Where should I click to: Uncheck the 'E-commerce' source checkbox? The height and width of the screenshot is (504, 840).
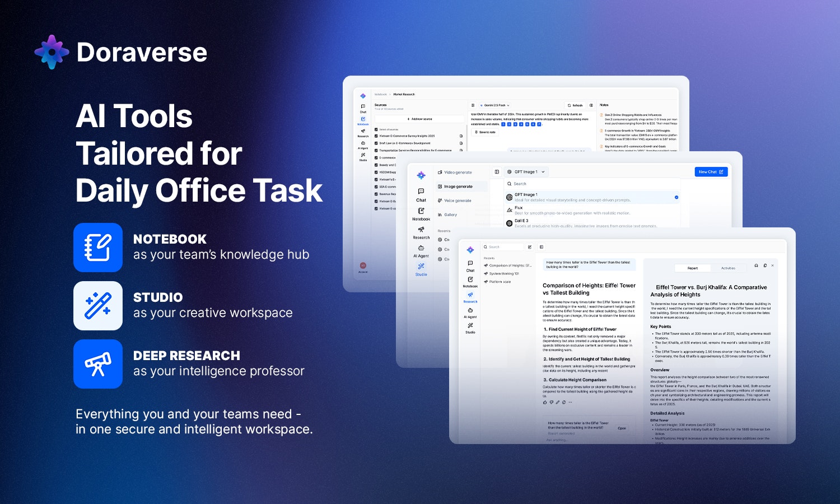click(376, 158)
